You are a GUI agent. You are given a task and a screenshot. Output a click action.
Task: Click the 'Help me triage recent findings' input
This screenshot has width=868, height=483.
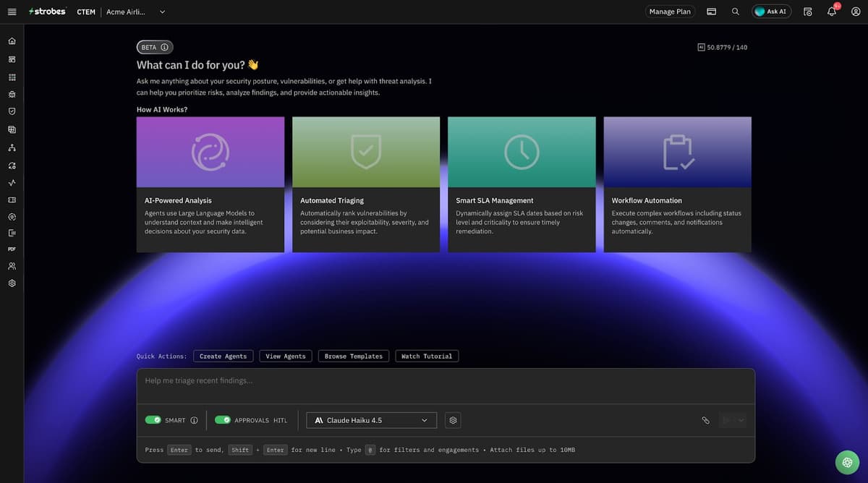(x=446, y=386)
